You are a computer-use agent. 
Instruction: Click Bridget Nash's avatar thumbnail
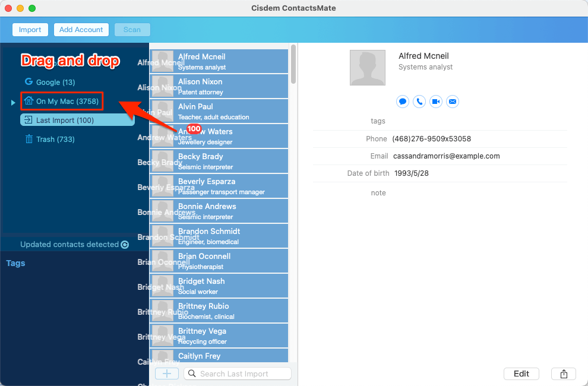coord(163,286)
